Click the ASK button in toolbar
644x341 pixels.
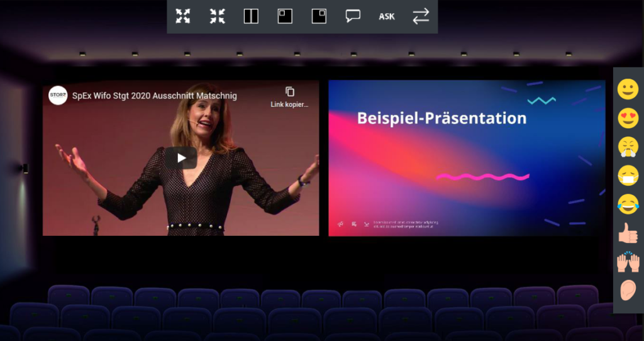[387, 16]
